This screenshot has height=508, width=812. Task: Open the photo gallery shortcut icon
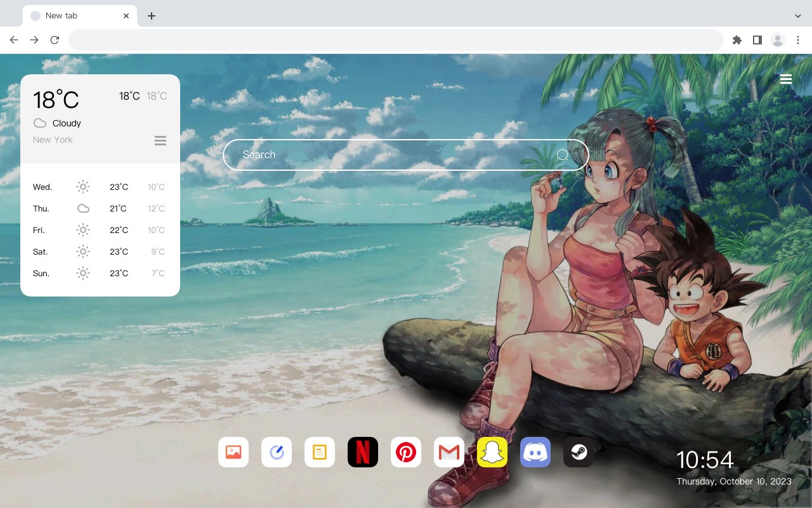233,452
